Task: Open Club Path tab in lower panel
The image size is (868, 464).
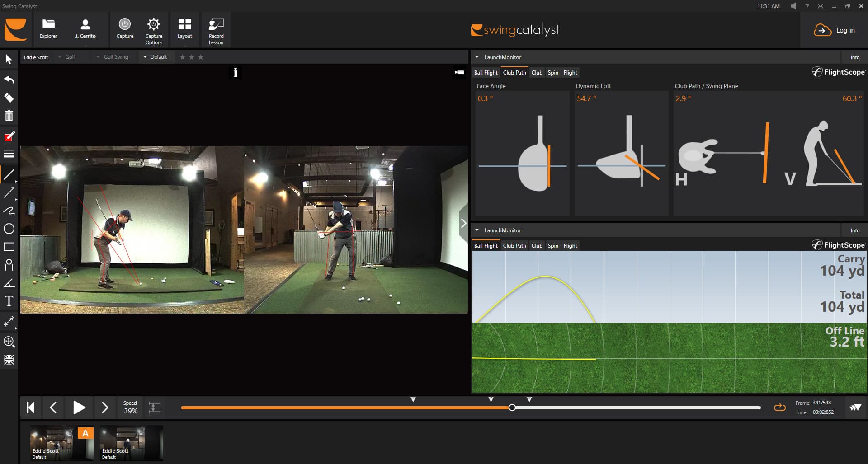Action: click(x=514, y=246)
